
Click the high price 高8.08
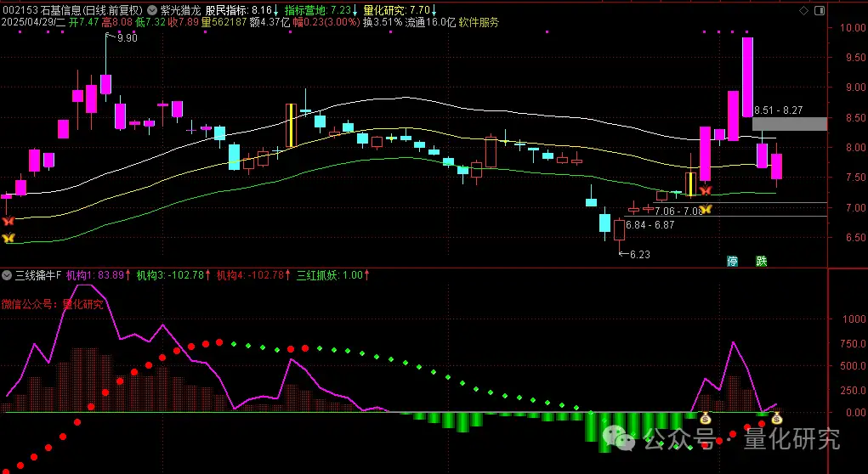coord(116,22)
